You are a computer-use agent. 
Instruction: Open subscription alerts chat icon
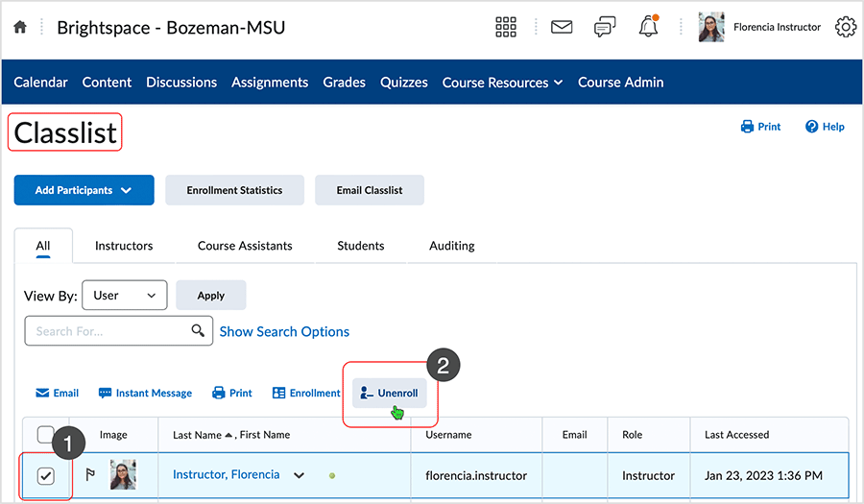click(605, 27)
